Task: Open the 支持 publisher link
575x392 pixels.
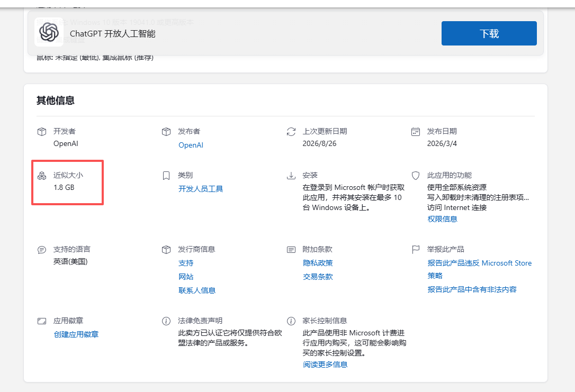Action: coord(185,263)
